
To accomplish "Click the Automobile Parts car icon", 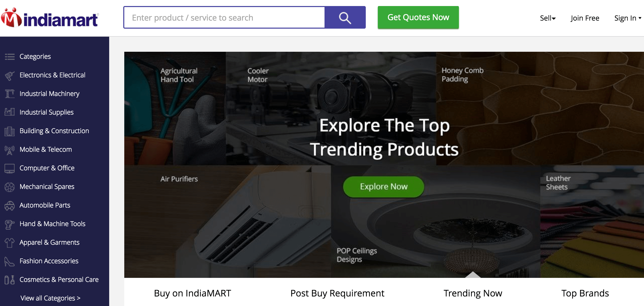I will [10, 206].
